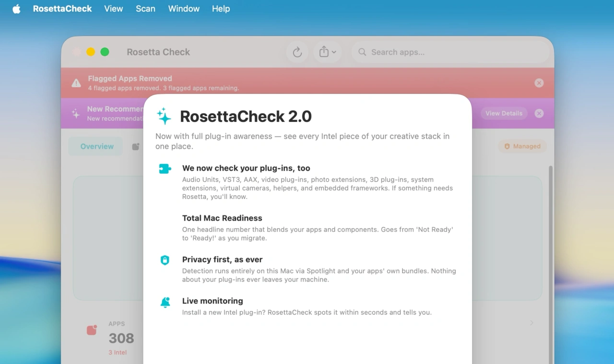614x364 pixels.
Task: Open the Scan menu
Action: tap(145, 9)
